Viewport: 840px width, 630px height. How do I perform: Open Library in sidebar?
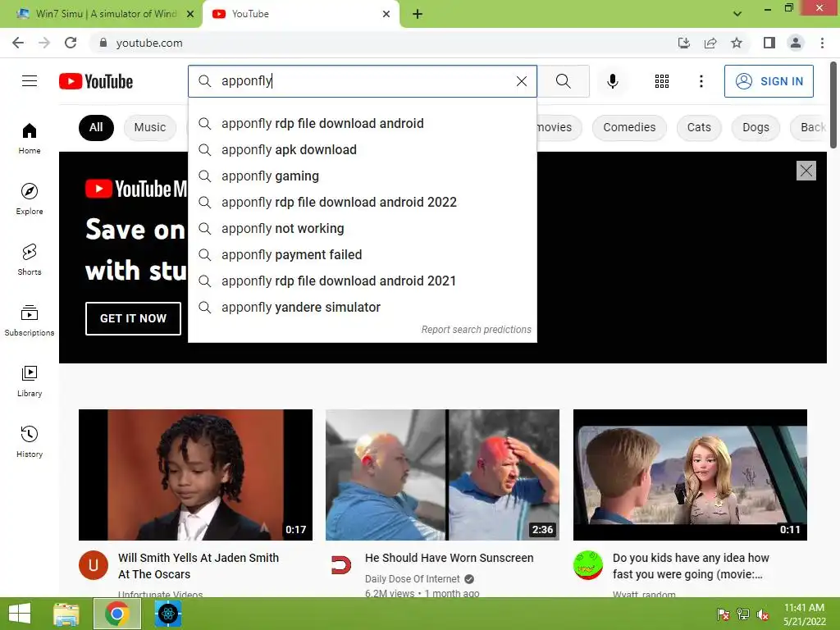(30, 381)
